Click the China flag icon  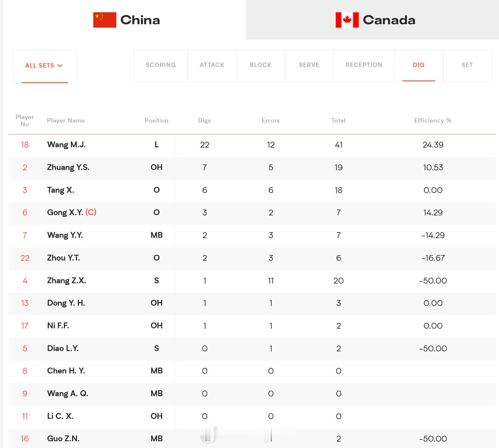tap(105, 20)
